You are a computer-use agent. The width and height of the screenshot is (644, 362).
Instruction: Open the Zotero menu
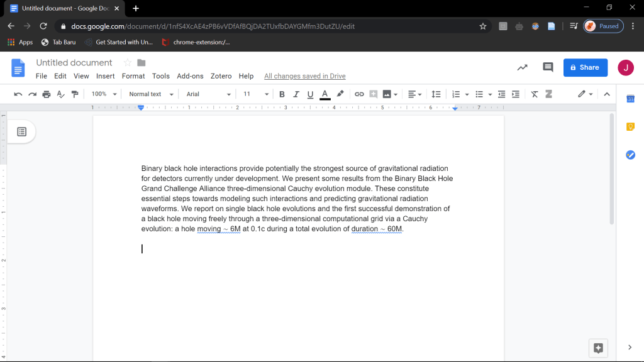click(x=221, y=76)
